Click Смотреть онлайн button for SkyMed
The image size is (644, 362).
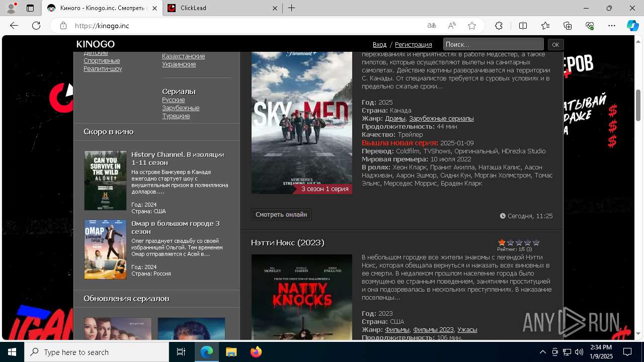pyautogui.click(x=281, y=215)
